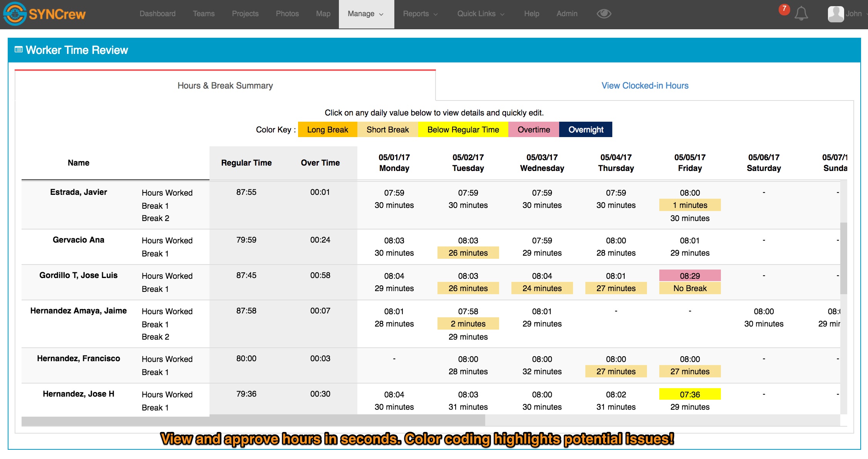868x459 pixels.
Task: Open Gordillo's Friday 08:29 overtime value
Action: click(x=690, y=276)
